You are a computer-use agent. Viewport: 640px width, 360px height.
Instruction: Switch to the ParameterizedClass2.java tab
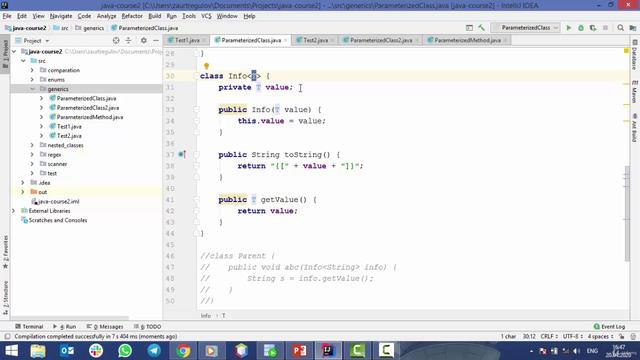point(381,40)
